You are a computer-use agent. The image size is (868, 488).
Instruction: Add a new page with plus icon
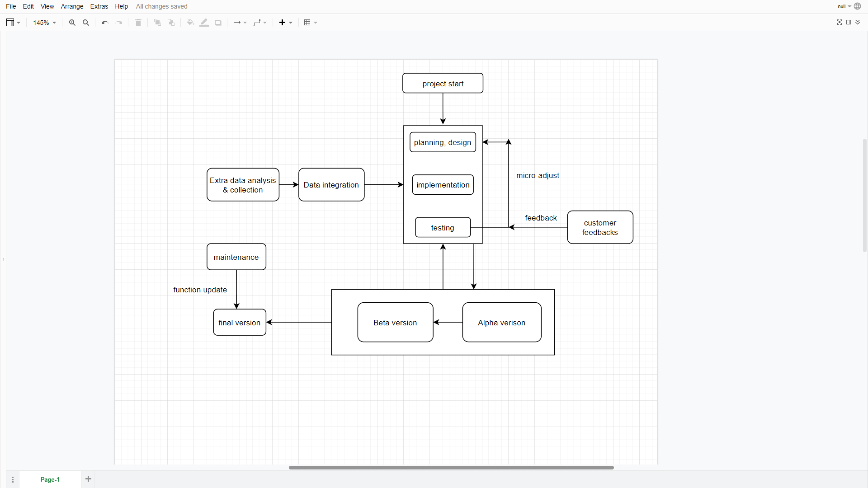[x=89, y=479]
